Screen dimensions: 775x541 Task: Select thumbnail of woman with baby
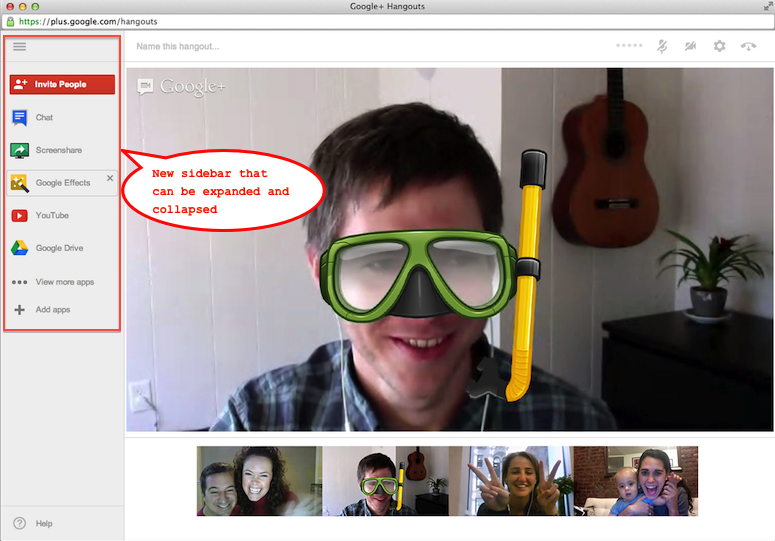point(636,481)
